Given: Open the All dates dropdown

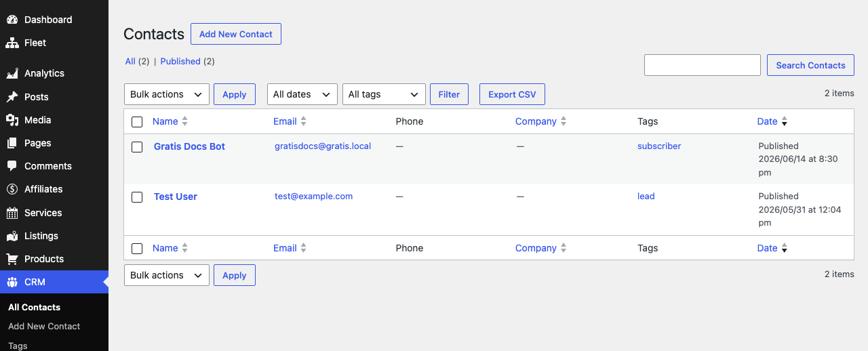Looking at the screenshot, I should [302, 94].
